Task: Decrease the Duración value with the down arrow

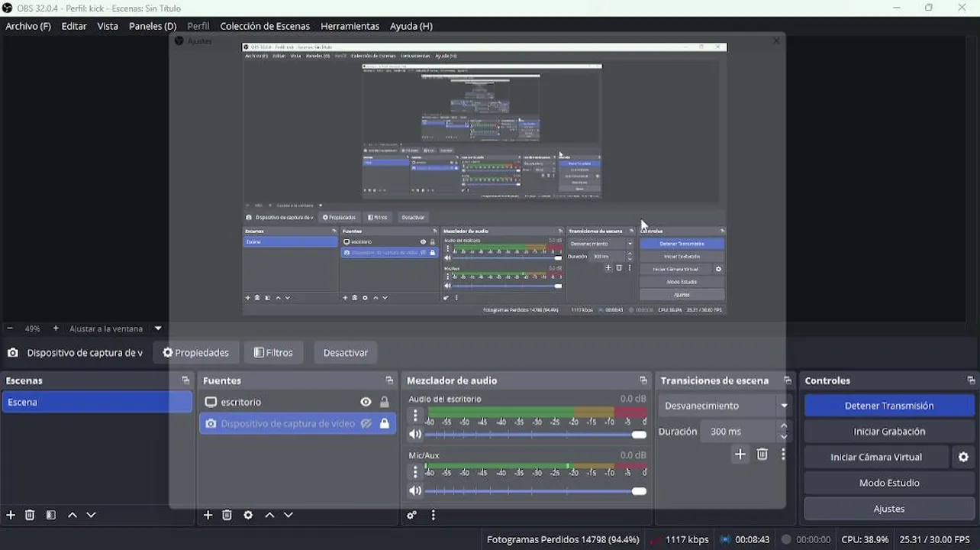Action: click(784, 437)
